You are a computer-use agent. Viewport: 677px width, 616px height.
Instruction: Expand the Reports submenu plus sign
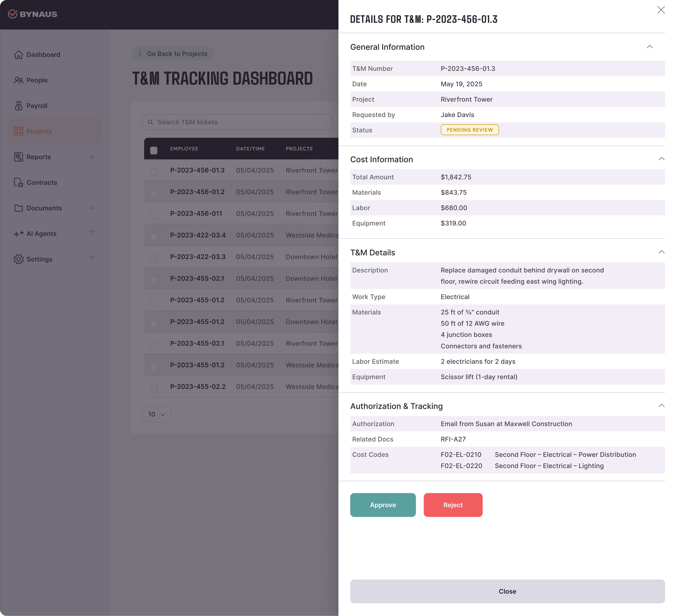(92, 157)
